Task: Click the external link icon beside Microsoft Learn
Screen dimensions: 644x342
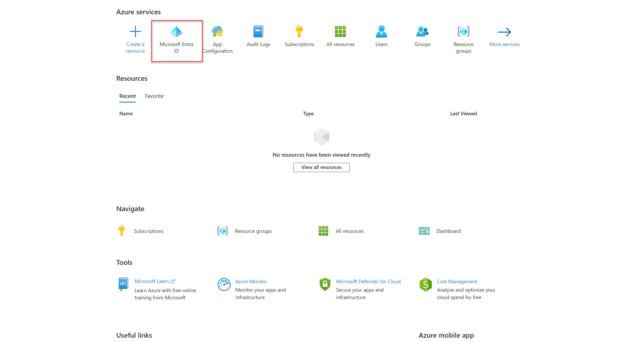Action: pyautogui.click(x=173, y=281)
